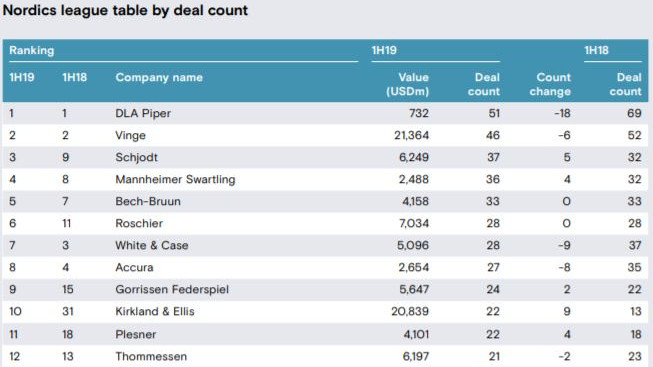Select the Value (USDm) column header
The height and width of the screenshot is (367, 653).
pyautogui.click(x=407, y=84)
